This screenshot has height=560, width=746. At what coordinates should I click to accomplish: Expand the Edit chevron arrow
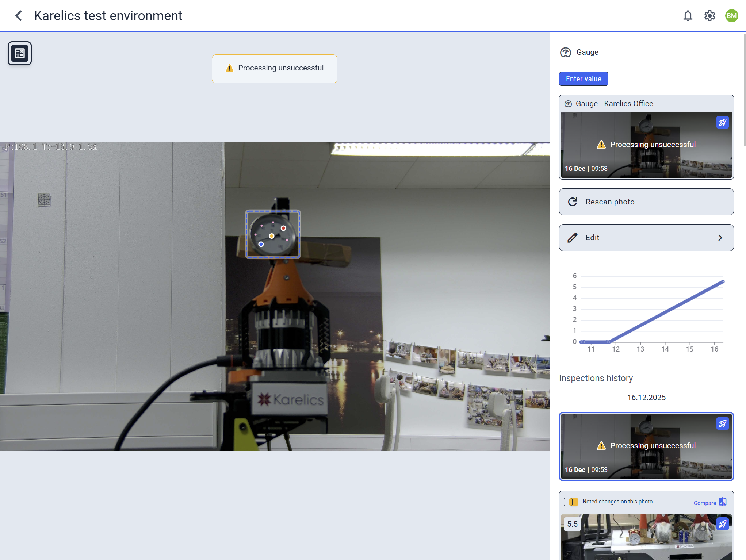point(720,238)
